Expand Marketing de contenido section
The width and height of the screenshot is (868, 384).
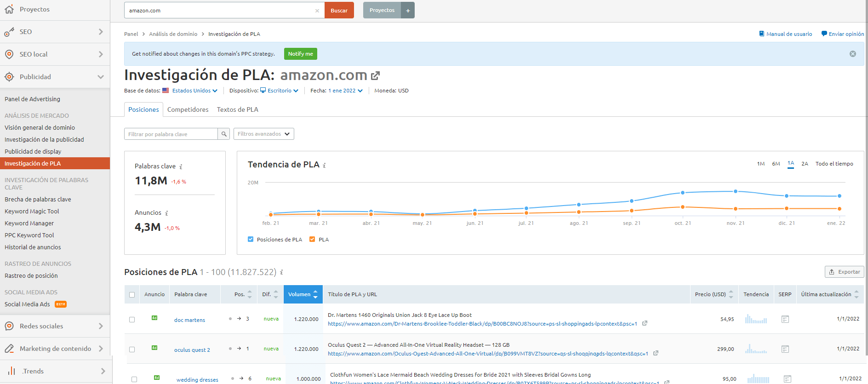tap(101, 349)
